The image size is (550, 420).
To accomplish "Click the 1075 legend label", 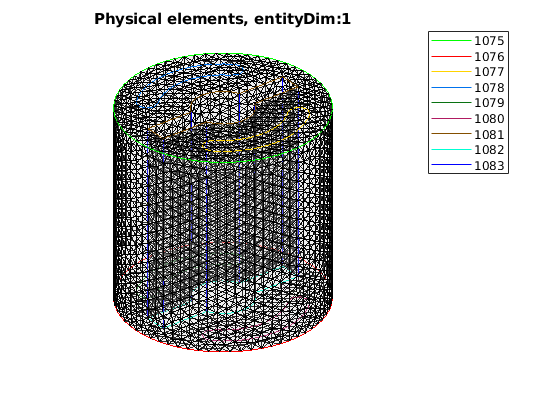I will click(x=489, y=41).
